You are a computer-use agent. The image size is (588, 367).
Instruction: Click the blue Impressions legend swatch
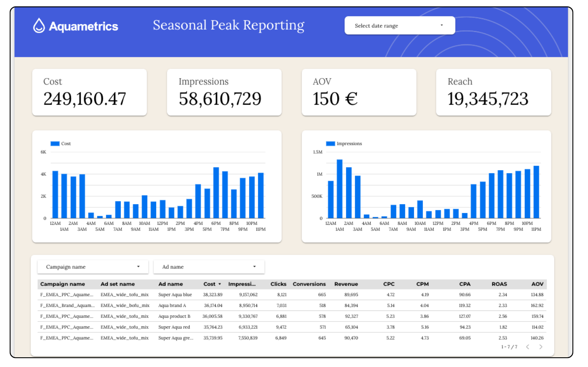[x=330, y=143]
